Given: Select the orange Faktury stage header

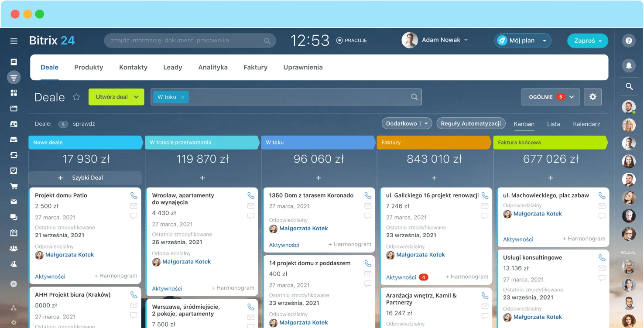Looking at the screenshot, I should point(434,143).
